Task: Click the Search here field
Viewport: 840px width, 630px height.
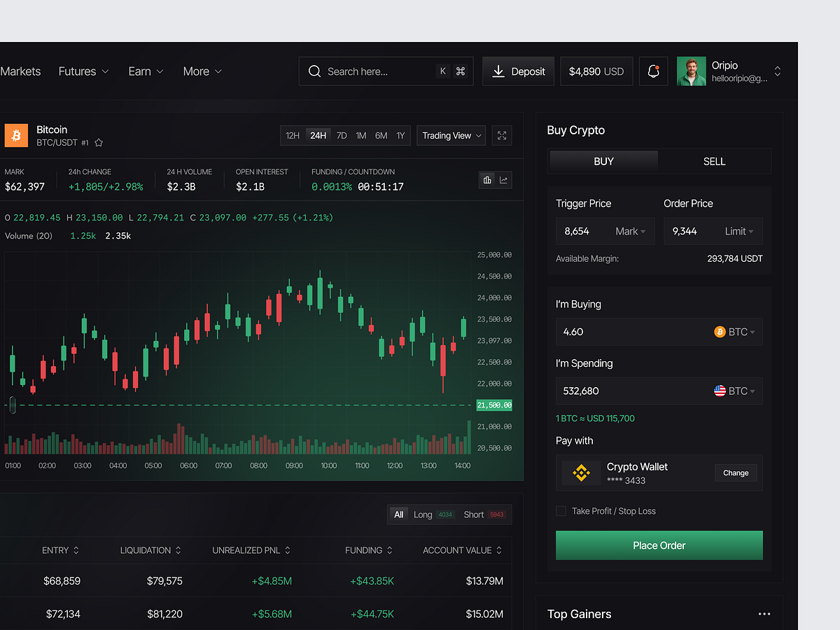Action: pos(386,71)
